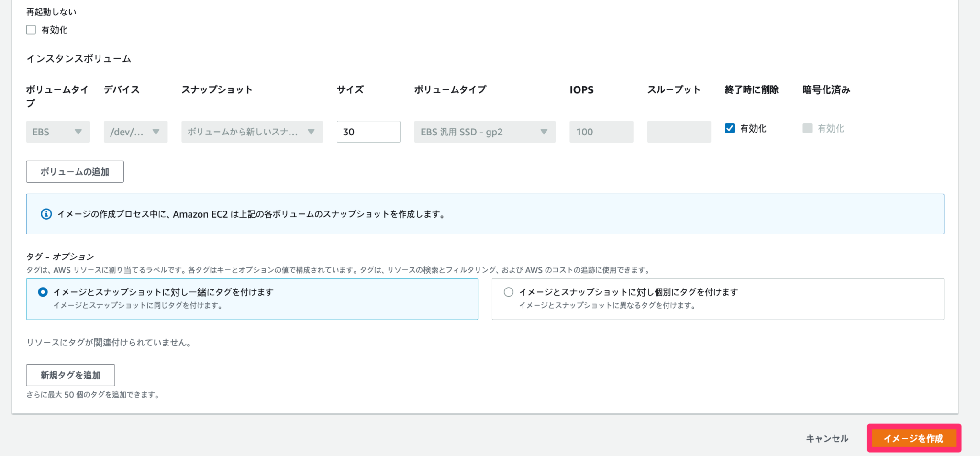980x456 pixels.
Task: Click the empty スループット input field
Action: click(x=679, y=132)
